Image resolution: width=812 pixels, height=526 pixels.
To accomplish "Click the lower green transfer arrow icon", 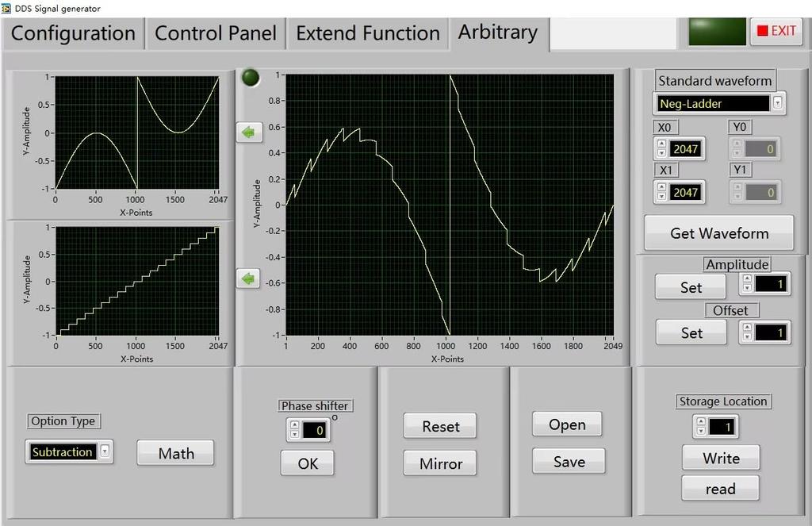I will 249,278.
